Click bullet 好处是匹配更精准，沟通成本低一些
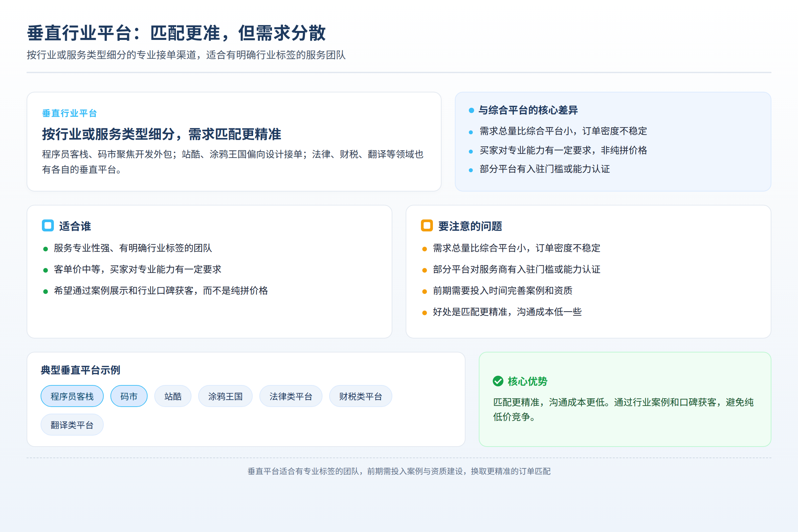Viewport: 798px width, 532px height. (507, 312)
